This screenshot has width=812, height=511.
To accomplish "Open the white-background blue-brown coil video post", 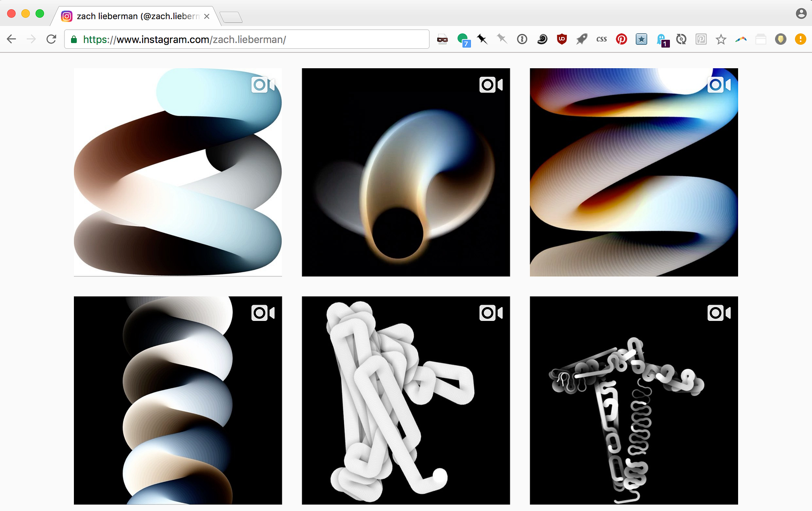I will coord(178,172).
